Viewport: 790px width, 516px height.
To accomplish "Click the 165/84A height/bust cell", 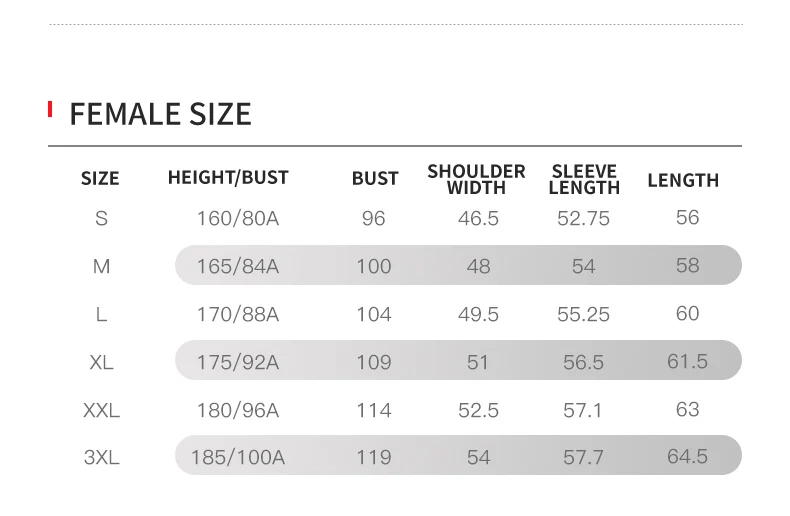I will pos(237,266).
